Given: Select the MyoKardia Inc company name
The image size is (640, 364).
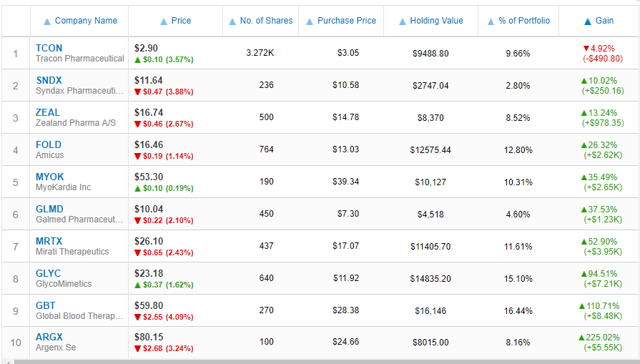Looking at the screenshot, I should point(63,187).
